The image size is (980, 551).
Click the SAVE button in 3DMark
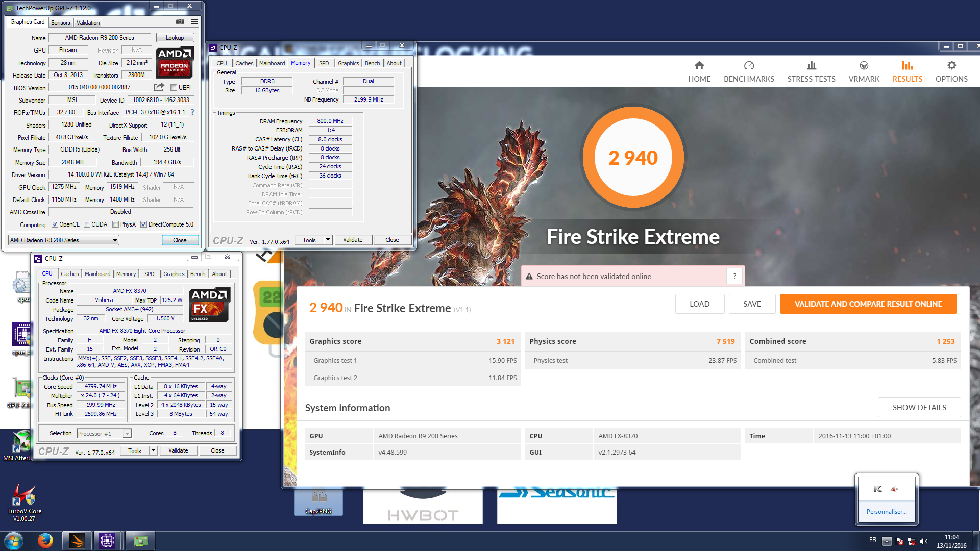click(x=752, y=304)
